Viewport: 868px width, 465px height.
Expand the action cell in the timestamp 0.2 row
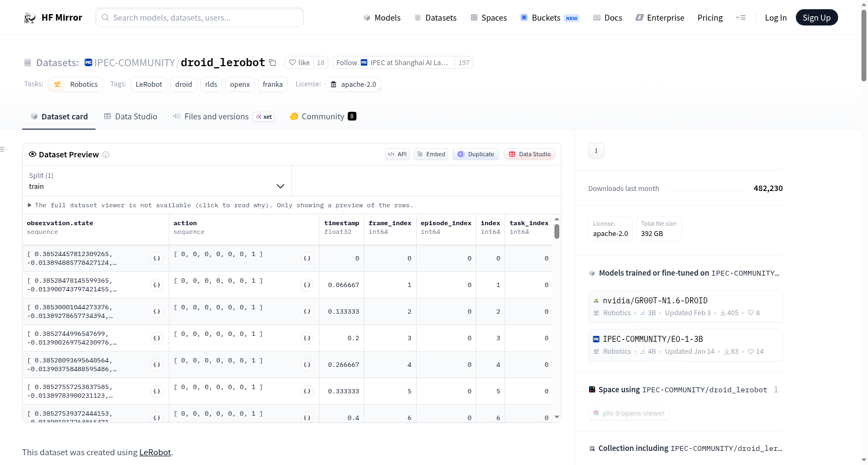[307, 338]
